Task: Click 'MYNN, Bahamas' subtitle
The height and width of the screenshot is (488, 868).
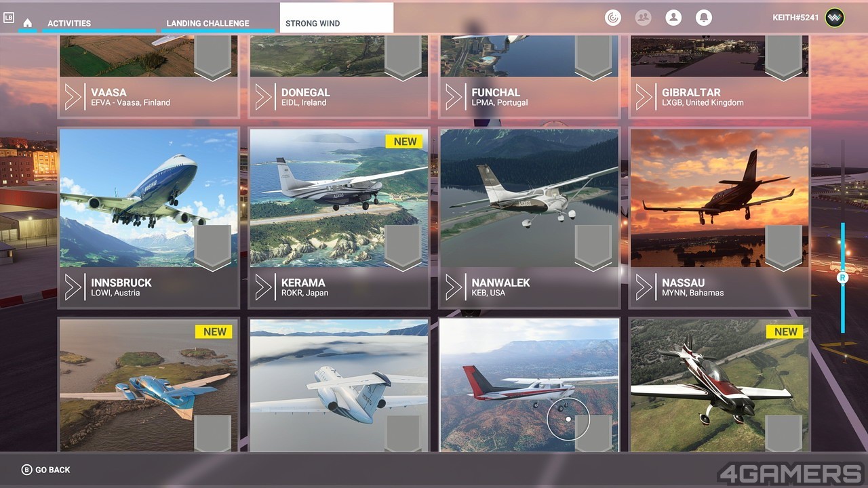Action: (x=692, y=293)
